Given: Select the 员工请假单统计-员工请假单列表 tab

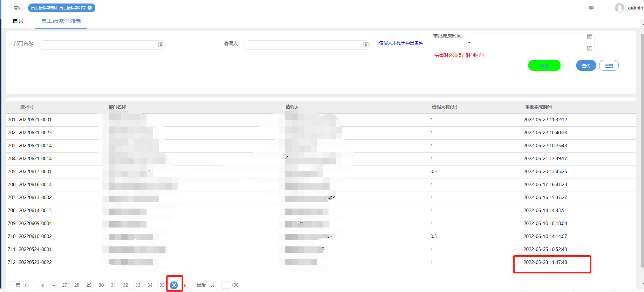Looking at the screenshot, I should pyautogui.click(x=61, y=8).
